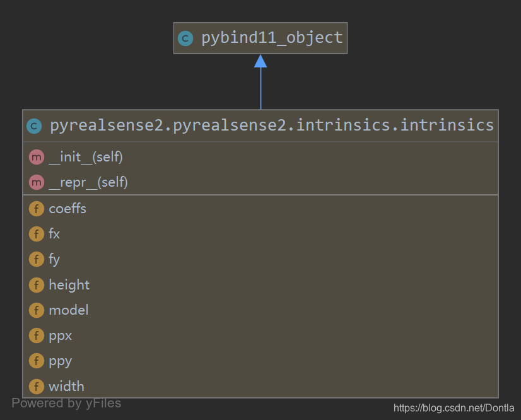Click the blue inheritance arrow edge

click(260, 82)
